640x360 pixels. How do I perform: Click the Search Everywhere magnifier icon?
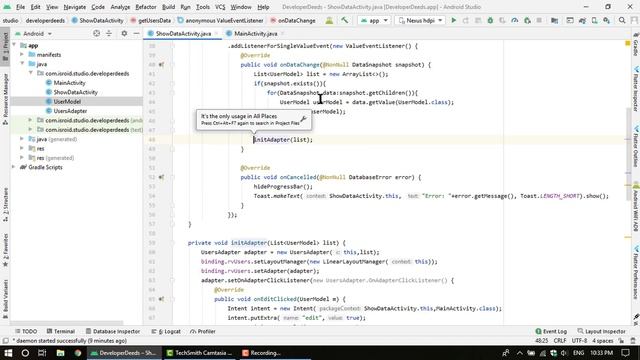622,20
